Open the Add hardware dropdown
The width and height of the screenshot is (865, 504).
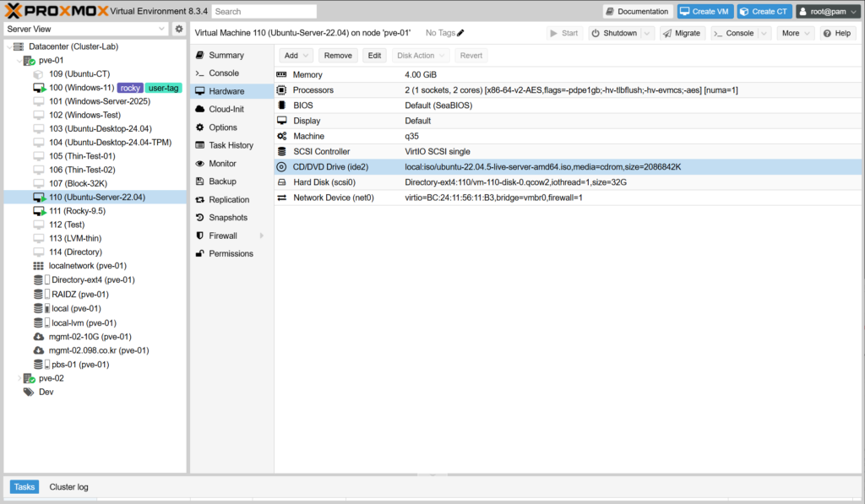pos(296,55)
